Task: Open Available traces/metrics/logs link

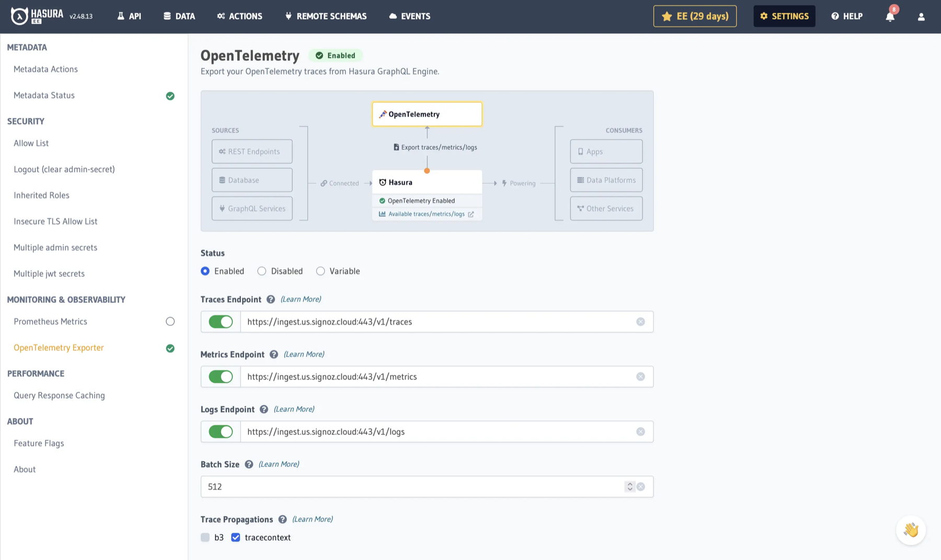Action: pyautogui.click(x=427, y=214)
